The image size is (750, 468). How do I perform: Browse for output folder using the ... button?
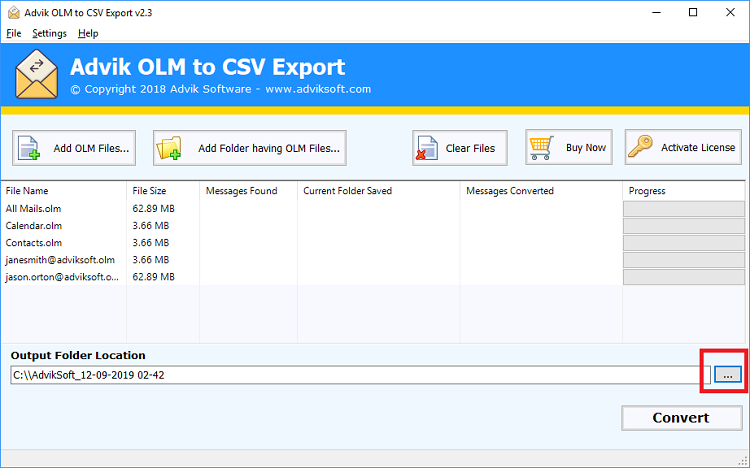[x=727, y=374]
